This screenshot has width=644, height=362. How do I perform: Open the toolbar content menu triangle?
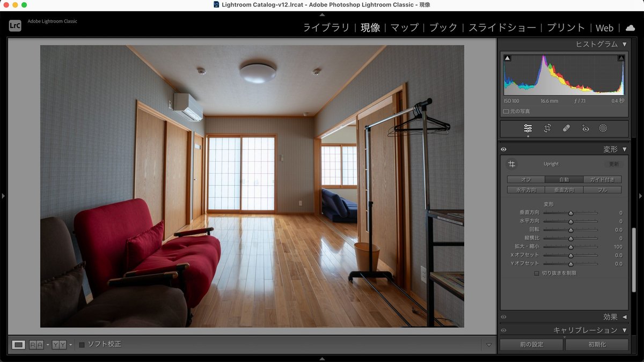point(488,345)
